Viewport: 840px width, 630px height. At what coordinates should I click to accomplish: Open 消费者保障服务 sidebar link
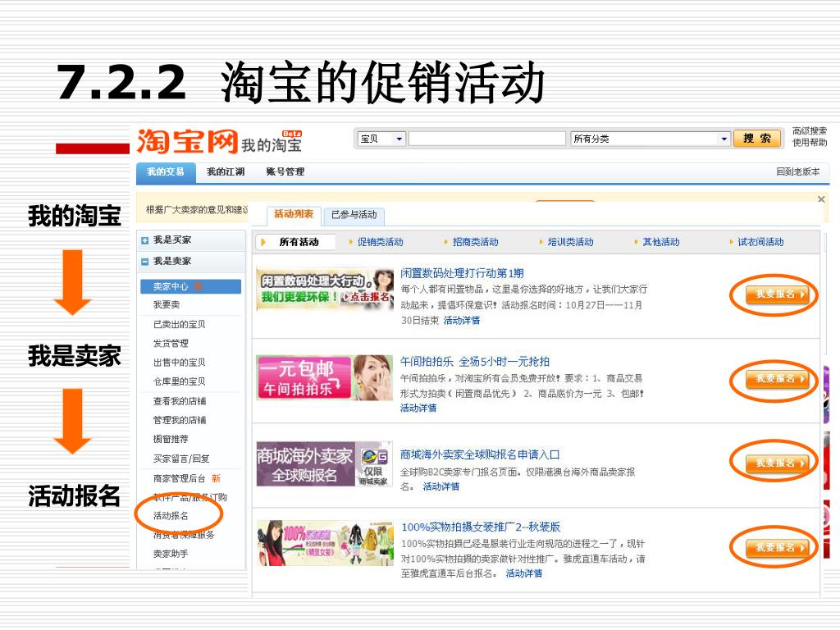point(184,535)
